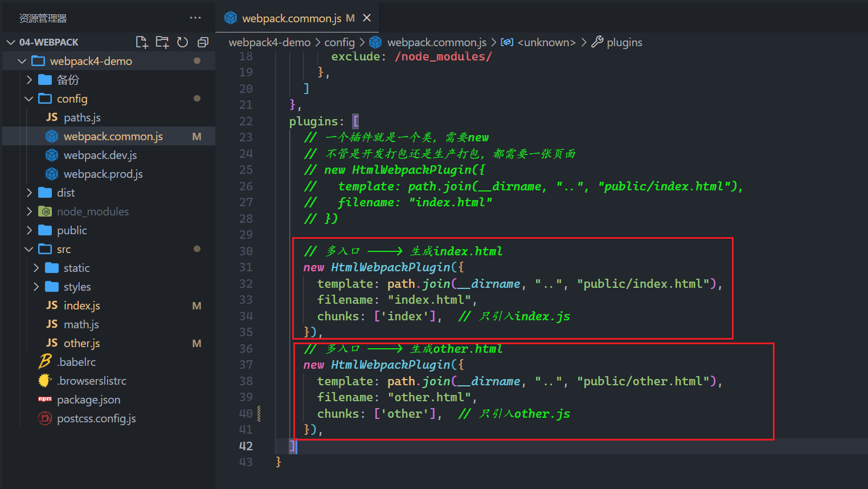Collapse the 04-WEBPACK workspace section
The width and height of the screenshot is (868, 489).
click(x=10, y=42)
